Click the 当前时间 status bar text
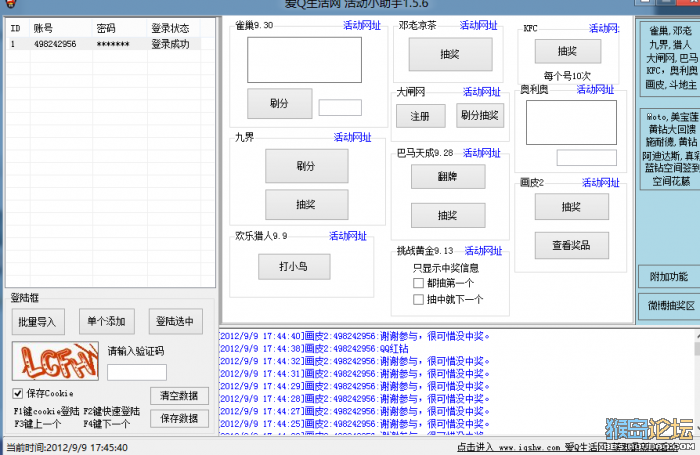700x455 pixels. click(x=67, y=447)
